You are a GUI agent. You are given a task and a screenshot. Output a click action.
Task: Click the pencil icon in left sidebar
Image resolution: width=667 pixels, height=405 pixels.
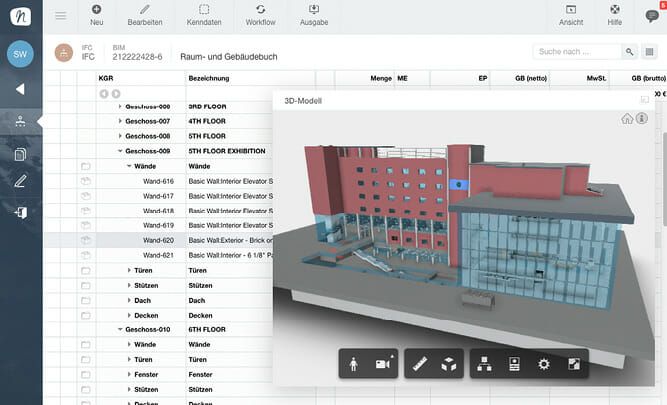pos(20,181)
